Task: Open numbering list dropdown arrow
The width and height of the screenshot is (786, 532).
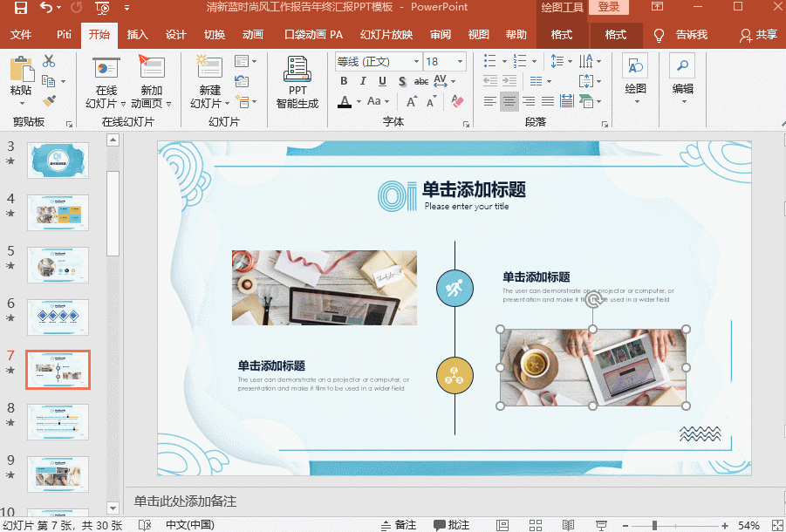Action: coord(535,62)
